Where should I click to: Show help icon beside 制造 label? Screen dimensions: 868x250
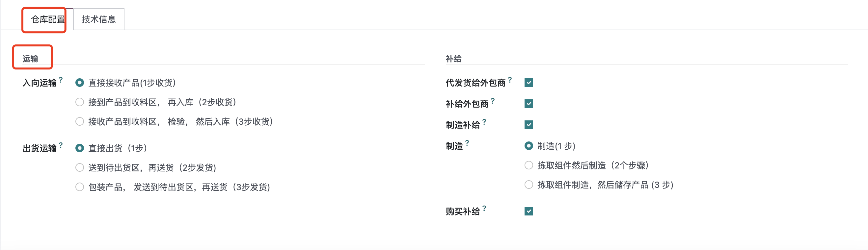[x=467, y=143]
